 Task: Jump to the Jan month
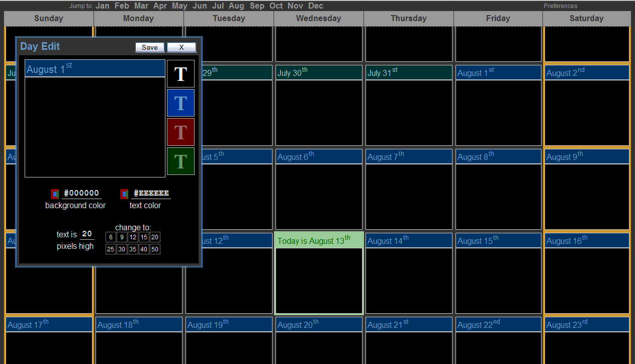103,6
